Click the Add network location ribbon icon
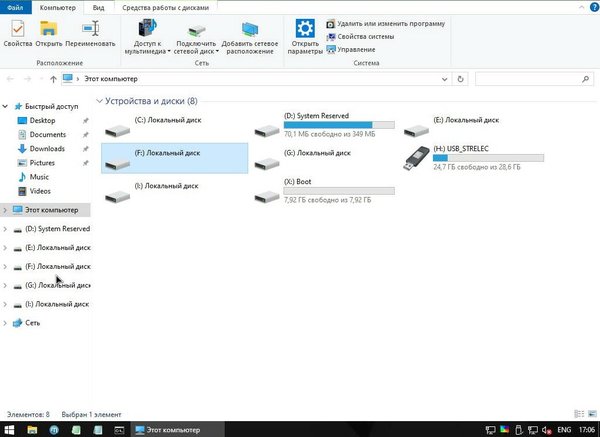The image size is (600, 437). click(249, 33)
